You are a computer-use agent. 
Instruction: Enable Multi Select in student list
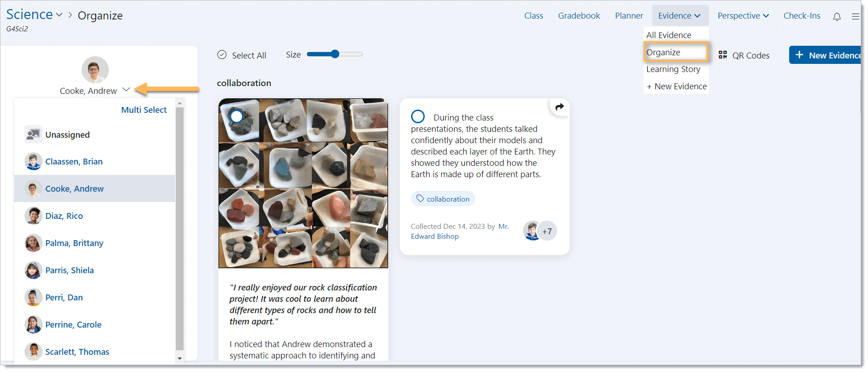point(144,110)
